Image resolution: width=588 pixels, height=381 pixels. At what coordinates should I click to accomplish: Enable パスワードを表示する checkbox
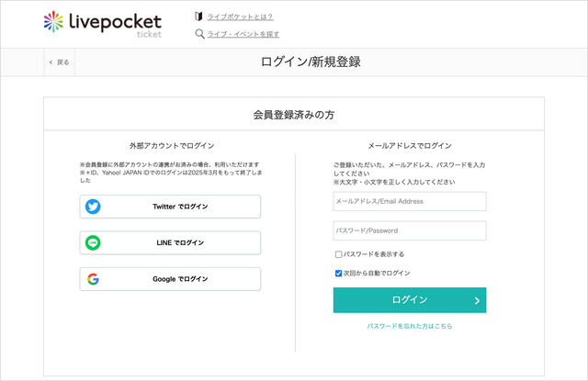click(338, 254)
